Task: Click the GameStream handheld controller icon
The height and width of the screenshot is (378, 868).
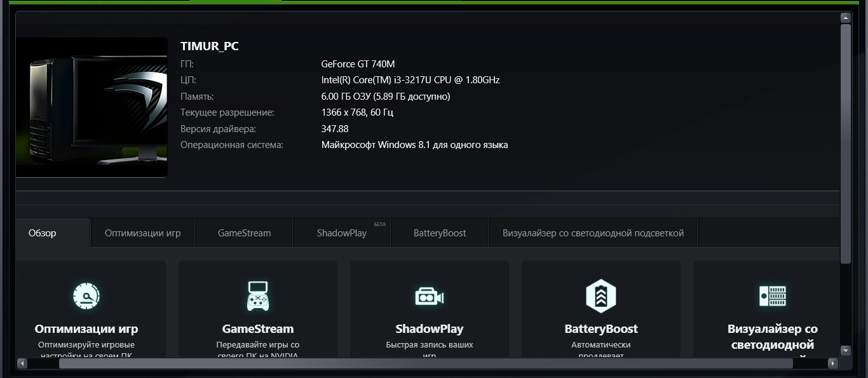Action: click(257, 296)
